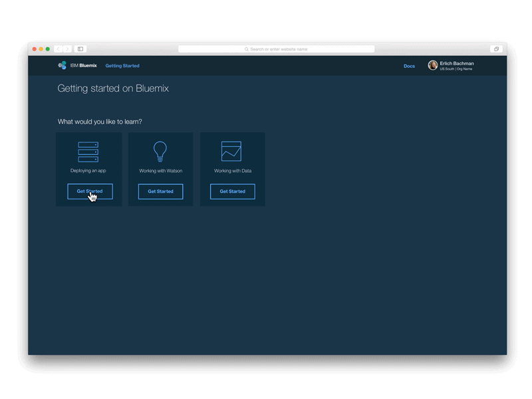The image size is (532, 399).
Task: Open the Getting Started nav tab
Action: pyautogui.click(x=122, y=66)
